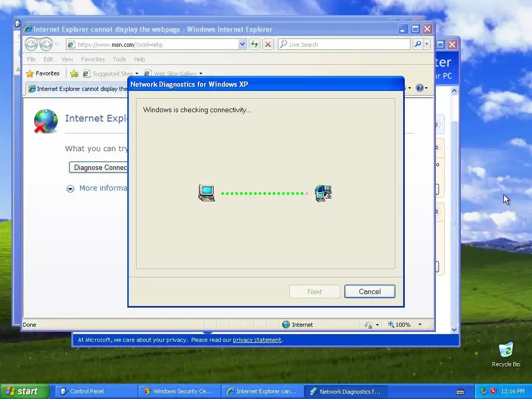Click the Add to Favorites Bar icon
532x399 pixels.
tap(74, 73)
